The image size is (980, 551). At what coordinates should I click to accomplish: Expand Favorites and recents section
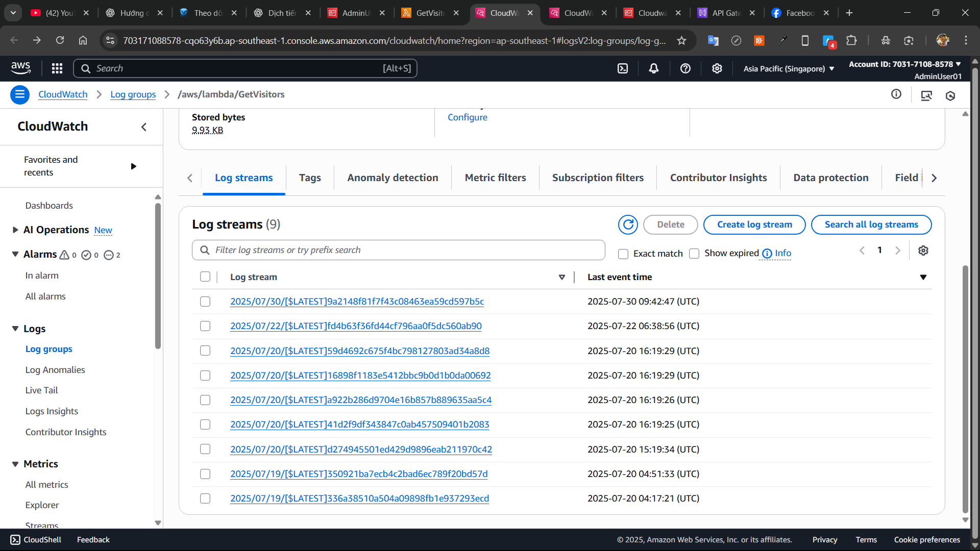tap(133, 166)
